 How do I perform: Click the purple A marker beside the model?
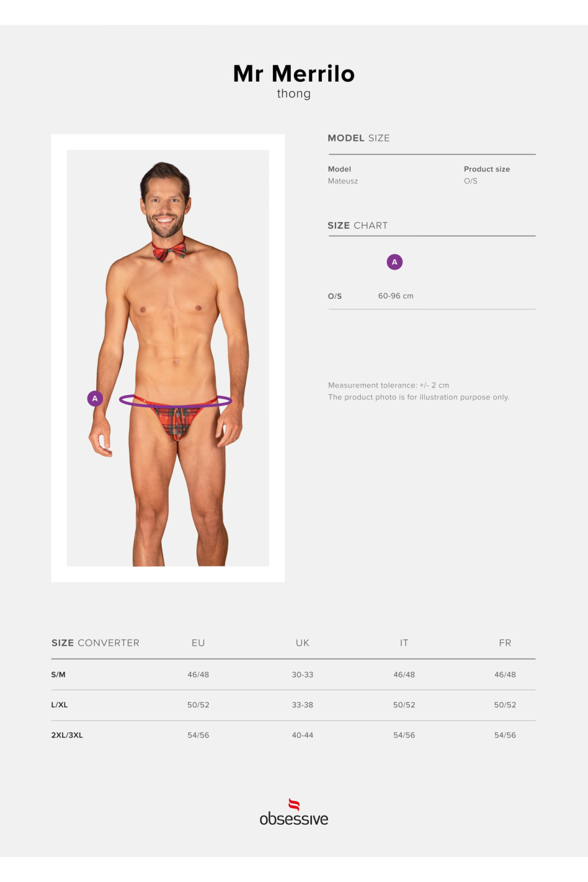[95, 399]
